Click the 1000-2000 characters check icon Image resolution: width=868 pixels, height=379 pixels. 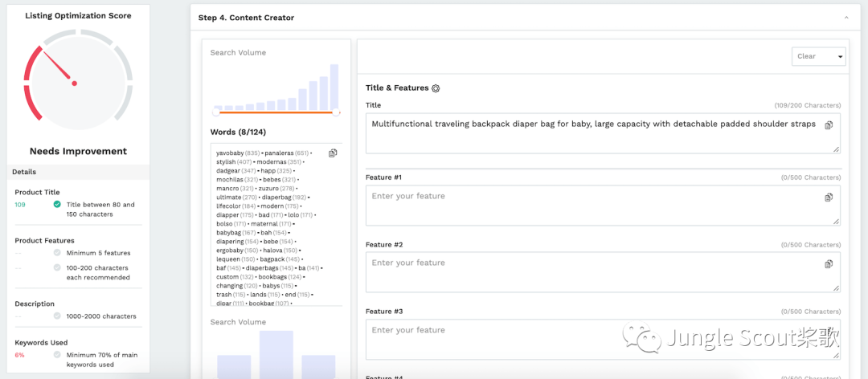[x=57, y=316]
